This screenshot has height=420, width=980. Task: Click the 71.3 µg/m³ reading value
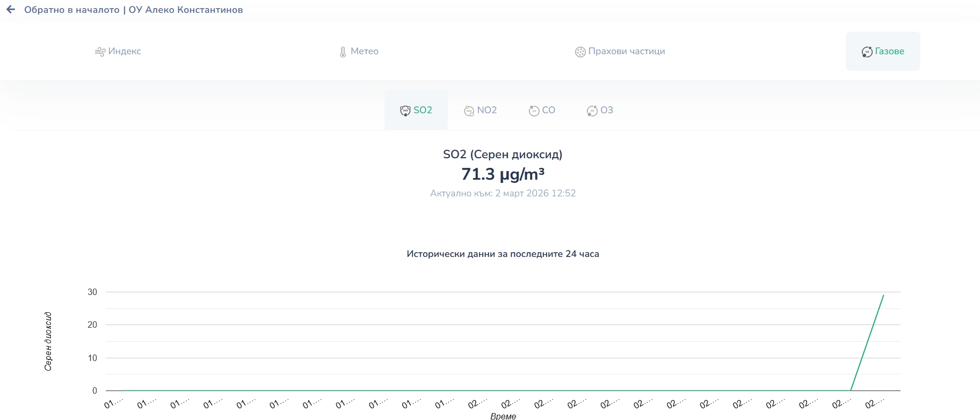click(503, 174)
